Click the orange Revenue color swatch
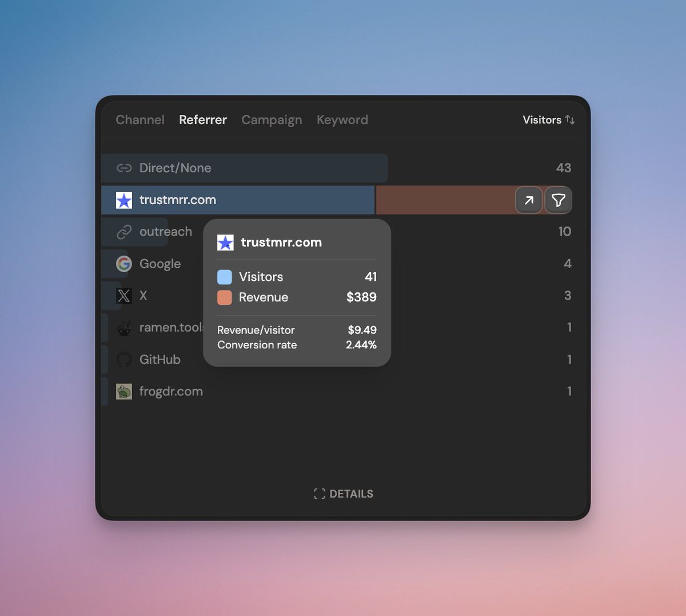Screen dimensions: 686x616 point(225,297)
